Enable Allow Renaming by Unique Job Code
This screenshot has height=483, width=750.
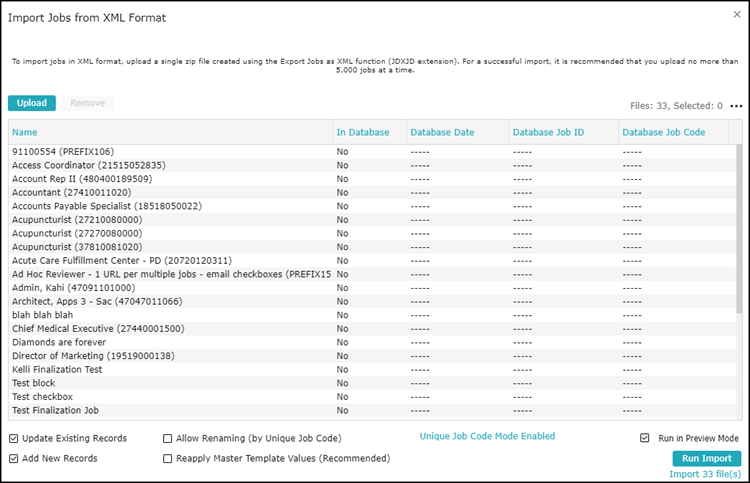168,438
